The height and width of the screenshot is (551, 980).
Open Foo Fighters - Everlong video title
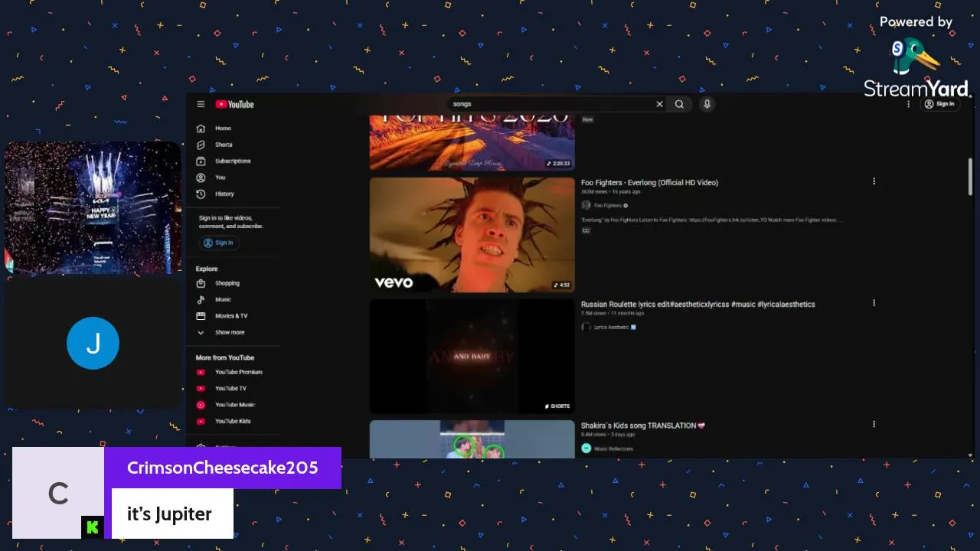(649, 183)
